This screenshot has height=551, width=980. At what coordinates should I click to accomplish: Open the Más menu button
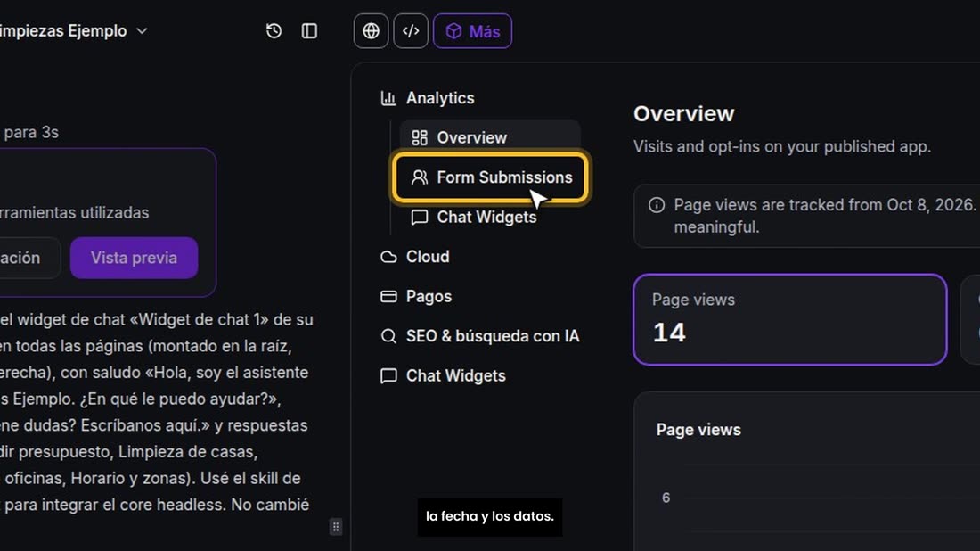(472, 30)
